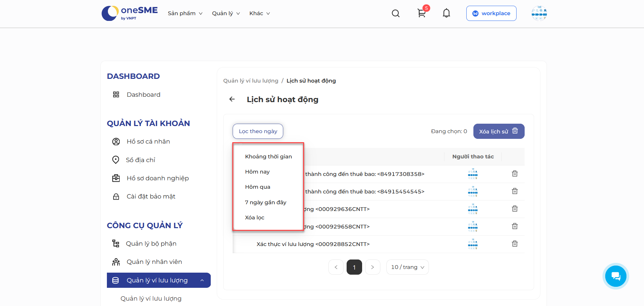Choose Xóa lọc to clear filter
Image resolution: width=644 pixels, height=306 pixels.
pos(255,217)
